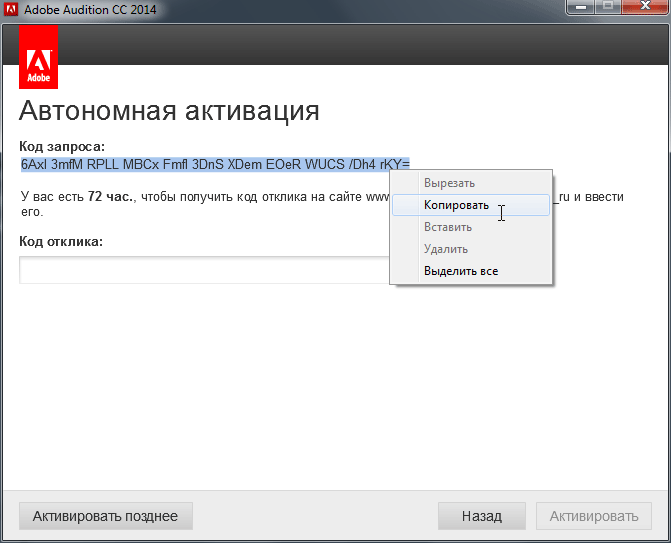Minimize the Adobe Audition window

click(x=581, y=7)
